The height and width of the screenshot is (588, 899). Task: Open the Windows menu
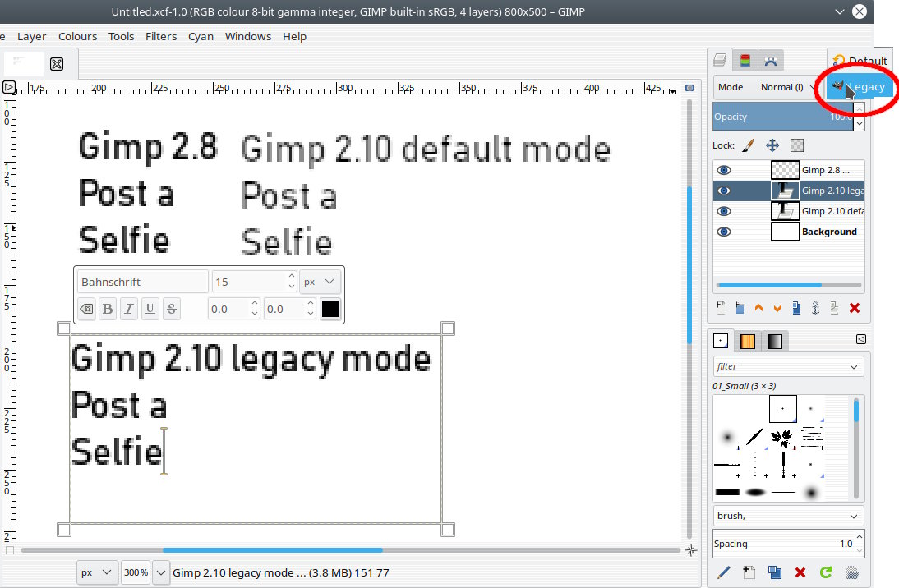(248, 37)
